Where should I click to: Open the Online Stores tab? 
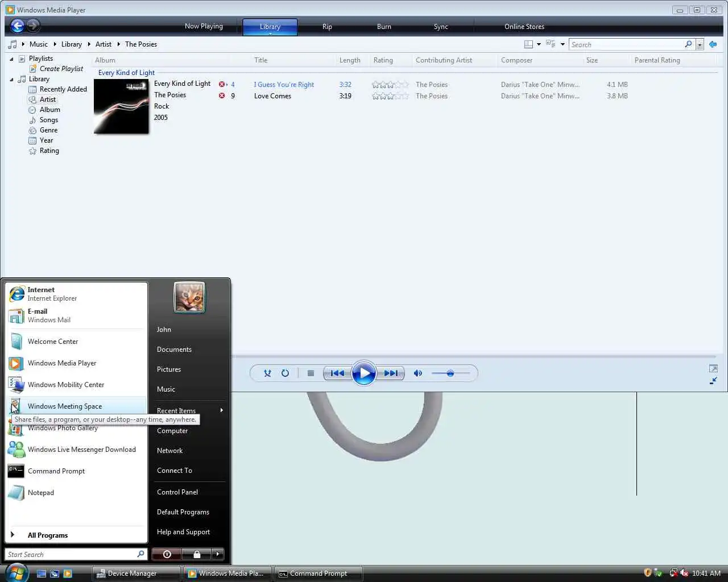524,27
